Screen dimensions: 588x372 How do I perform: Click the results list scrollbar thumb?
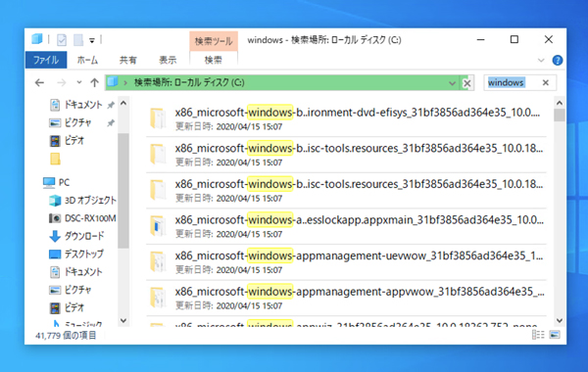(560, 116)
